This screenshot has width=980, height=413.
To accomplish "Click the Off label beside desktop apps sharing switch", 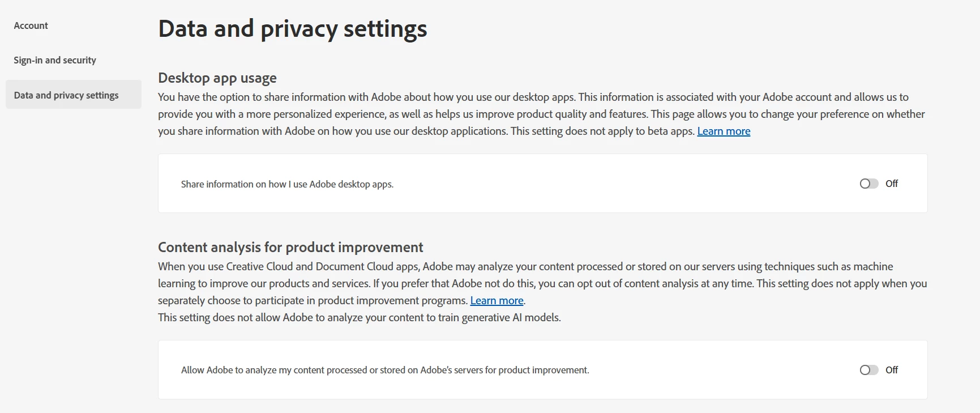I will click(892, 184).
